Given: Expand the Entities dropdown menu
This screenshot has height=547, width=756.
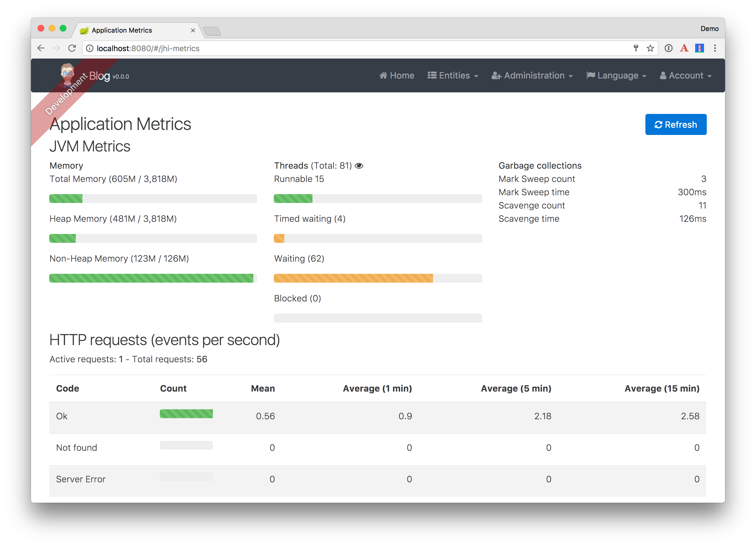Looking at the screenshot, I should point(453,76).
